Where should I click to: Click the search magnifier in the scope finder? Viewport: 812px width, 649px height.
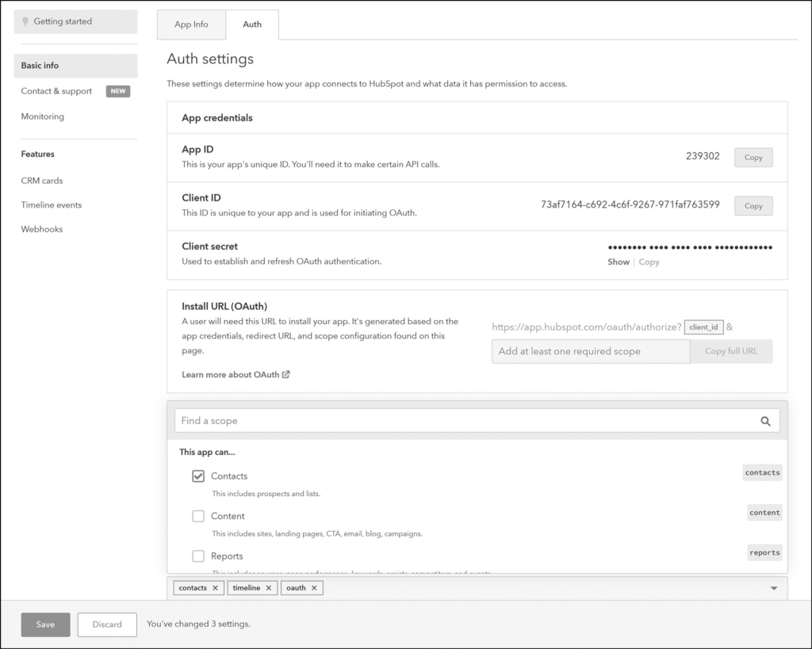coord(765,421)
